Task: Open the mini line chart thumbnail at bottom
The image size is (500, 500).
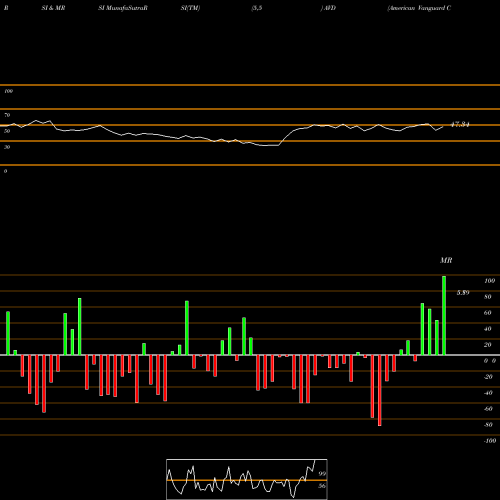Action: tap(247, 479)
